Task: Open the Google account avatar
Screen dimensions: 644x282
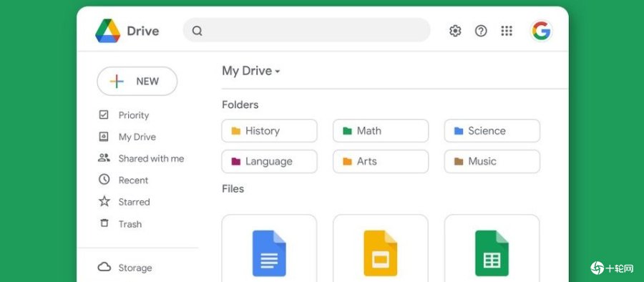Action: click(542, 31)
